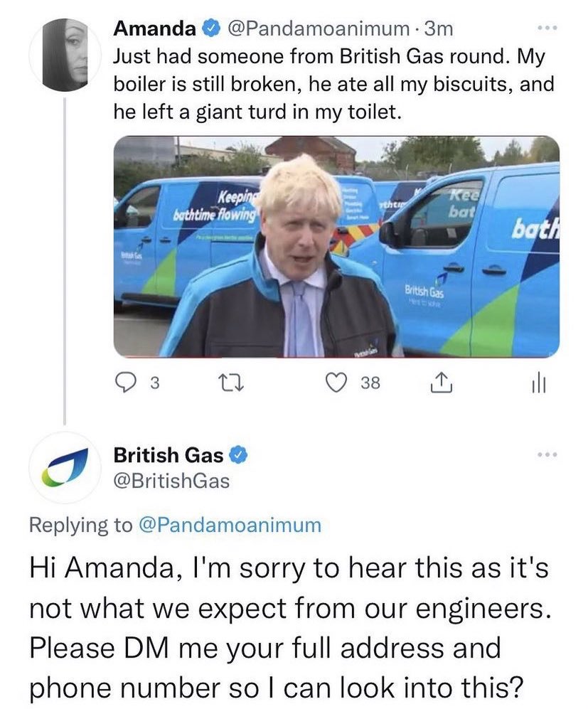Viewport: 588px width, 709px height.
Task: Click the @BritishGas handle
Action: (171, 481)
